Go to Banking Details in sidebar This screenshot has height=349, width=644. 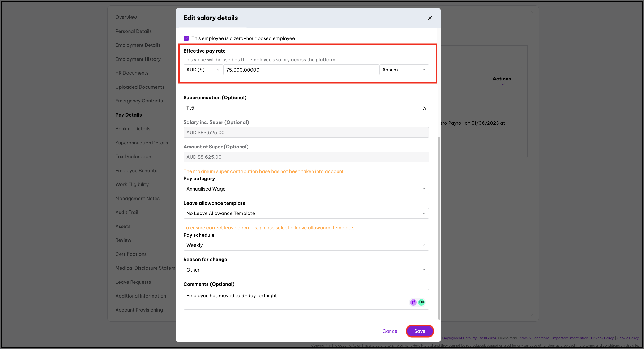pyautogui.click(x=133, y=129)
